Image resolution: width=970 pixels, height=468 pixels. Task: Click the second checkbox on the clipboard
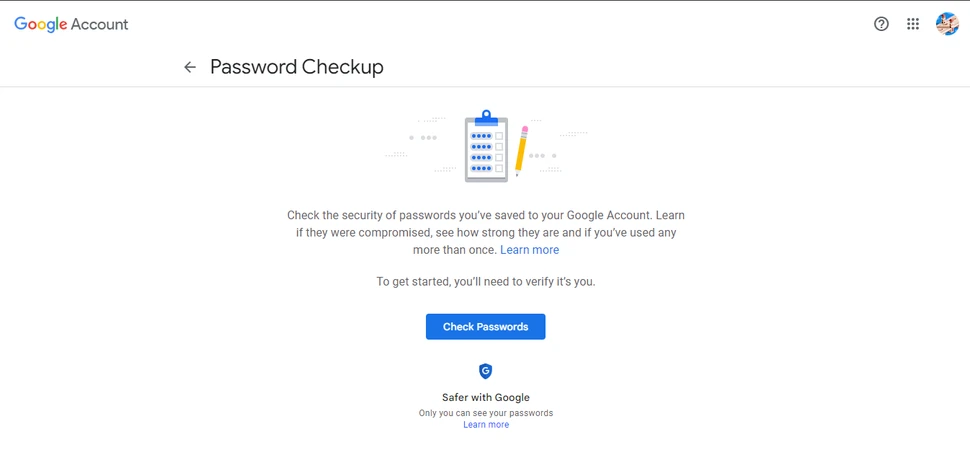point(499,146)
